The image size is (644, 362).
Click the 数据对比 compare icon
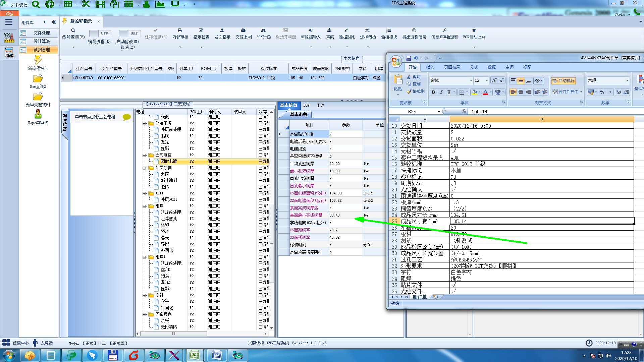tap(346, 31)
